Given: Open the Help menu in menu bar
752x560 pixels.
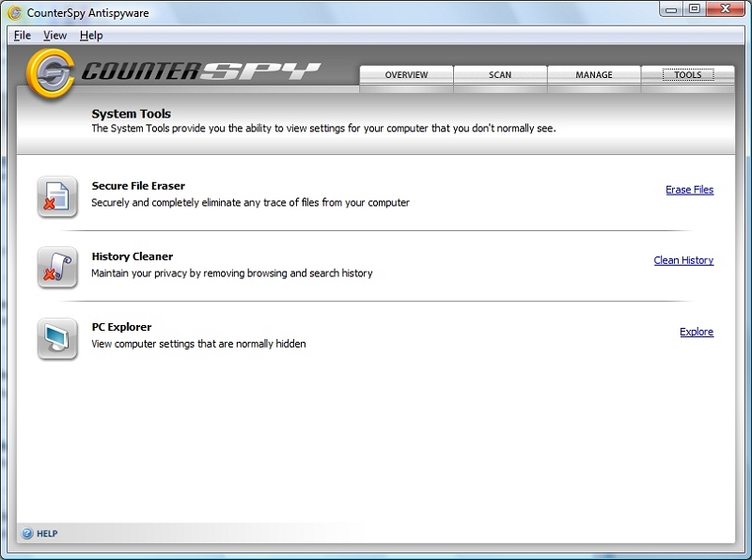Looking at the screenshot, I should 91,36.
